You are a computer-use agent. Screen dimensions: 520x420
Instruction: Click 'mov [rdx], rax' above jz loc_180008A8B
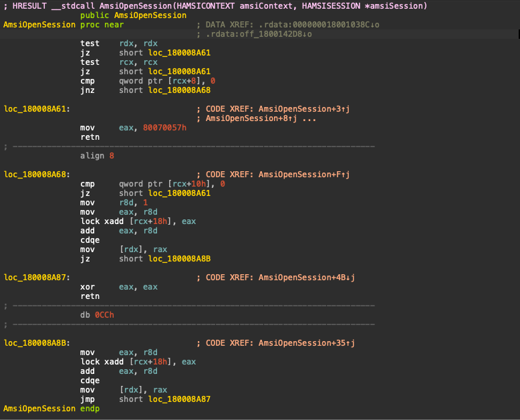(x=124, y=249)
